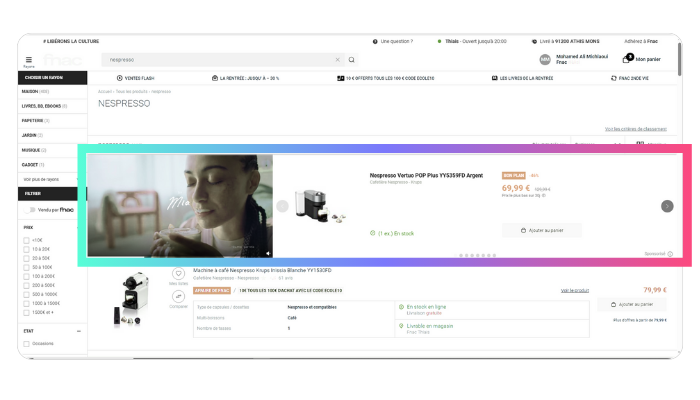This screenshot has height=400, width=700.
Task: Select the <10€ price checkbox
Action: pos(26,240)
